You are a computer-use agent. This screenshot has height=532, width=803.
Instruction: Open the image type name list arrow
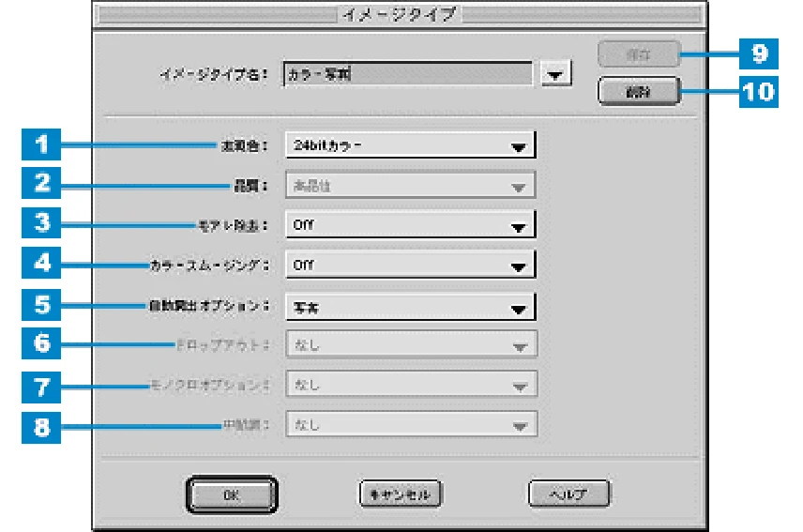tap(555, 75)
